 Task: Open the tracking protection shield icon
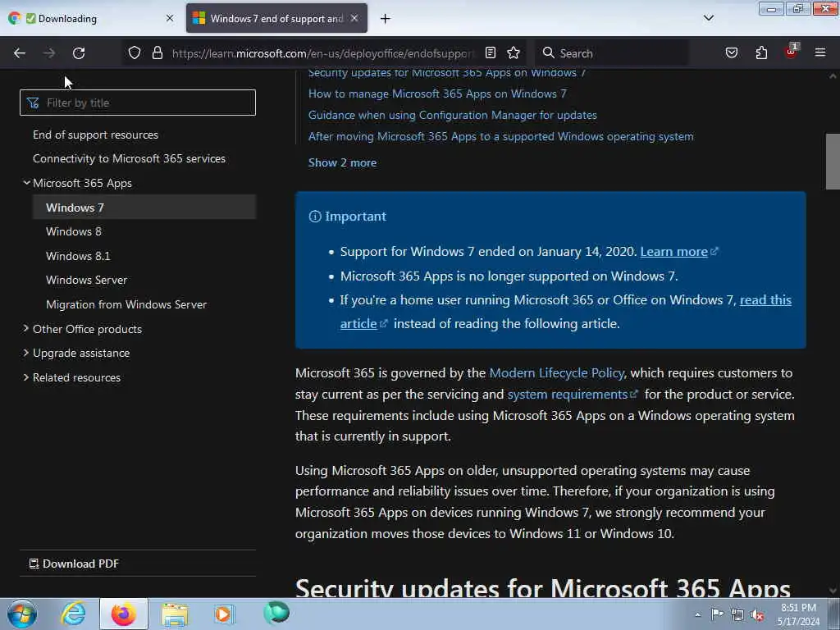(135, 53)
